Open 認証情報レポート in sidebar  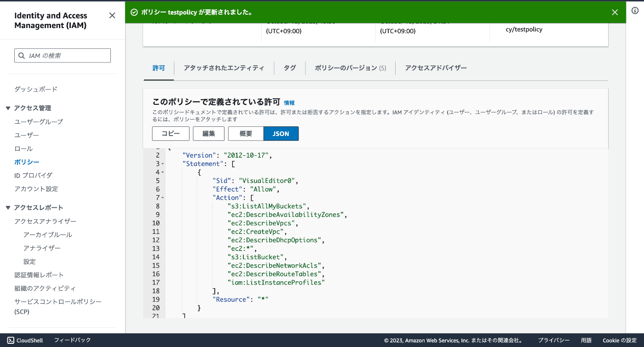click(39, 275)
